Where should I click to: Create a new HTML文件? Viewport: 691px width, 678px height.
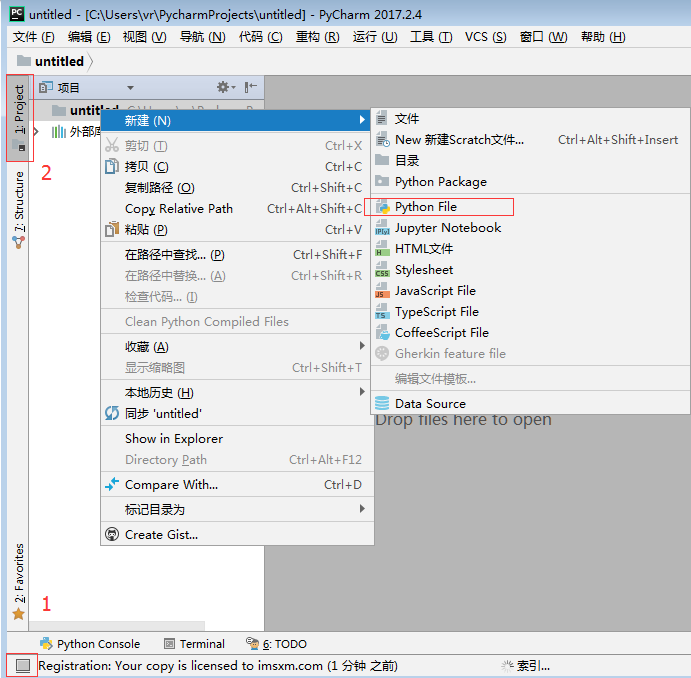(x=530, y=248)
